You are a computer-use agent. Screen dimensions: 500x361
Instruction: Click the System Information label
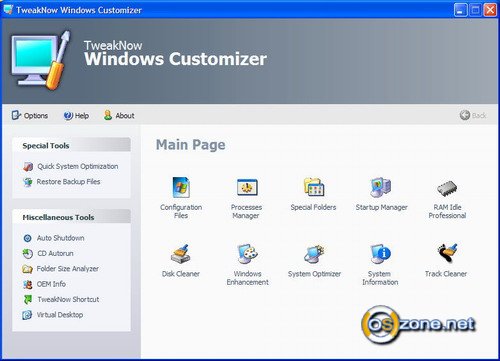380,278
